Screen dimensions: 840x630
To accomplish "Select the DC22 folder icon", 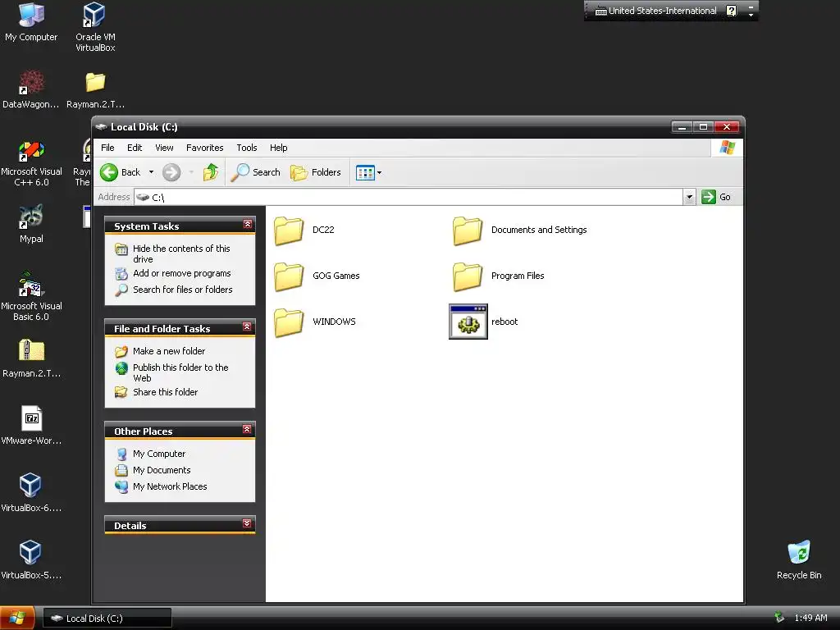I will point(289,231).
